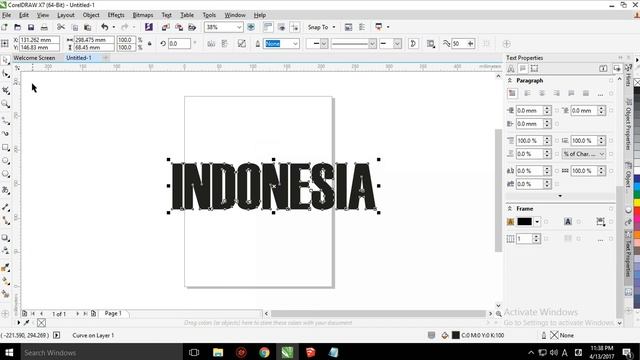Select the Ellipse tool
Screen dimensions: 640x360
[x=5, y=161]
